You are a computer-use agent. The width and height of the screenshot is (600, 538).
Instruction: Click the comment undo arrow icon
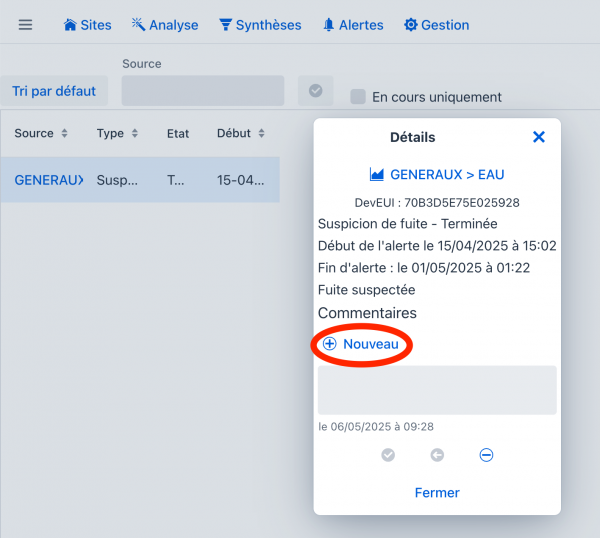(x=437, y=455)
